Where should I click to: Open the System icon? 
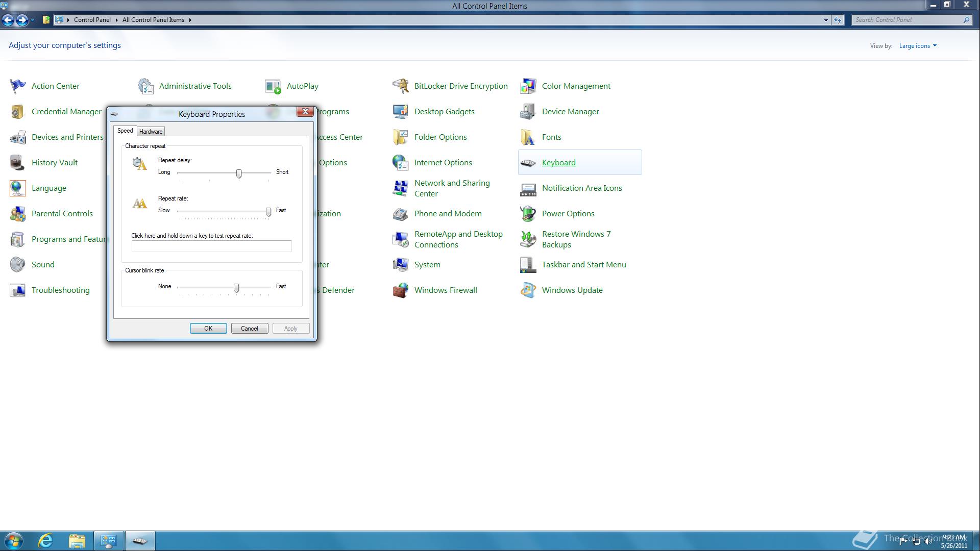coord(401,265)
